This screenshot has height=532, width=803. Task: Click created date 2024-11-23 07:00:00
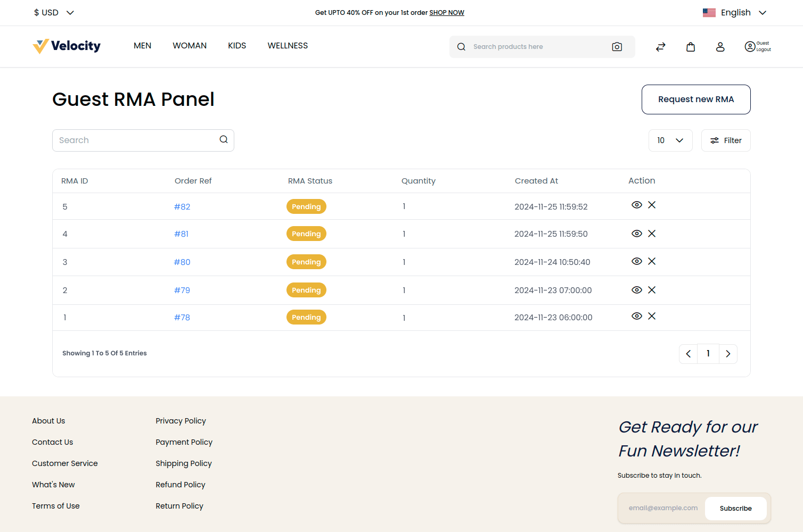tap(553, 290)
